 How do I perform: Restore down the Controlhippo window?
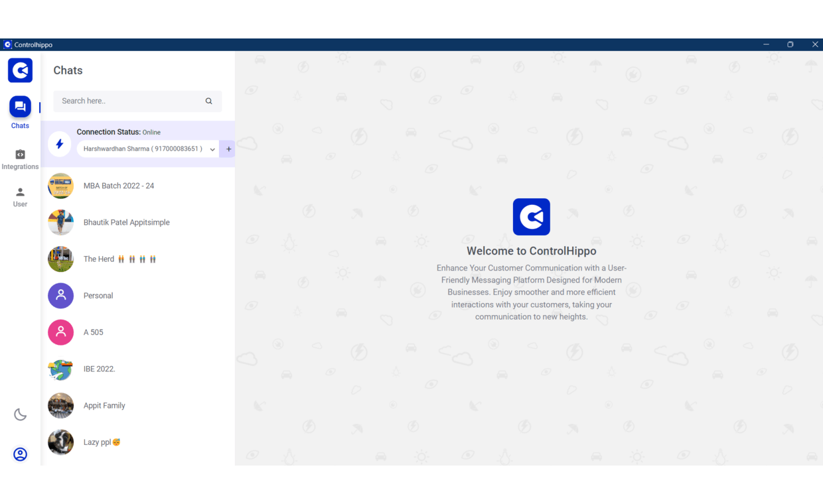790,44
